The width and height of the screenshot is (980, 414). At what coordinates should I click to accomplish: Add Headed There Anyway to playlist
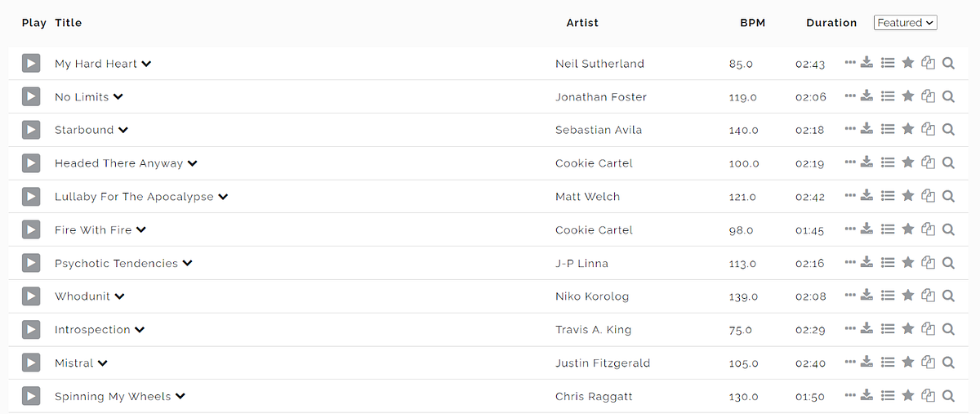coord(889,162)
